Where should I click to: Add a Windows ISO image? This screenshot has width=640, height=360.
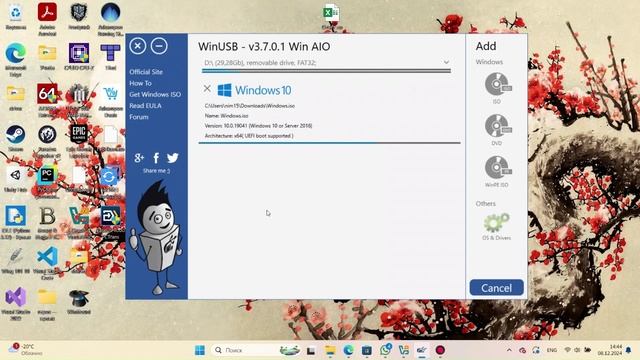click(x=497, y=88)
